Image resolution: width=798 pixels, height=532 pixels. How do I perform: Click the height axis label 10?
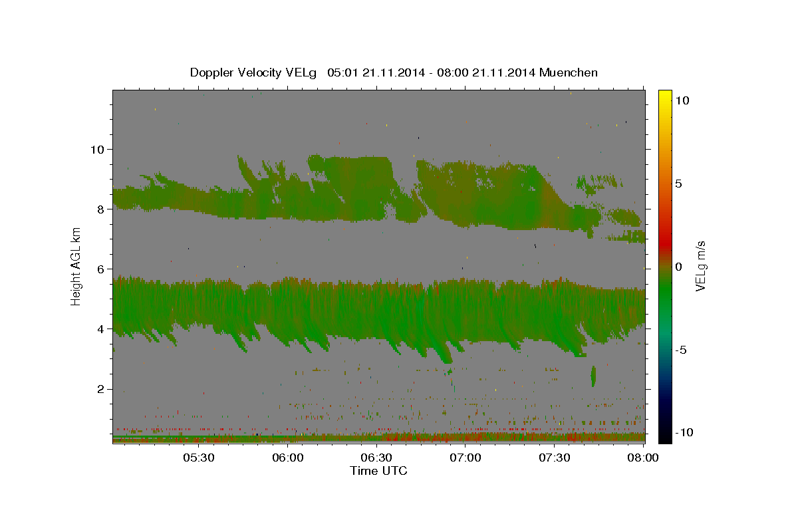pos(97,149)
